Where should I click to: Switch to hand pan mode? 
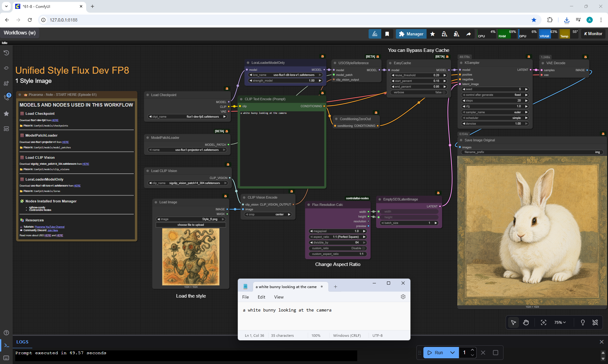[526, 322]
